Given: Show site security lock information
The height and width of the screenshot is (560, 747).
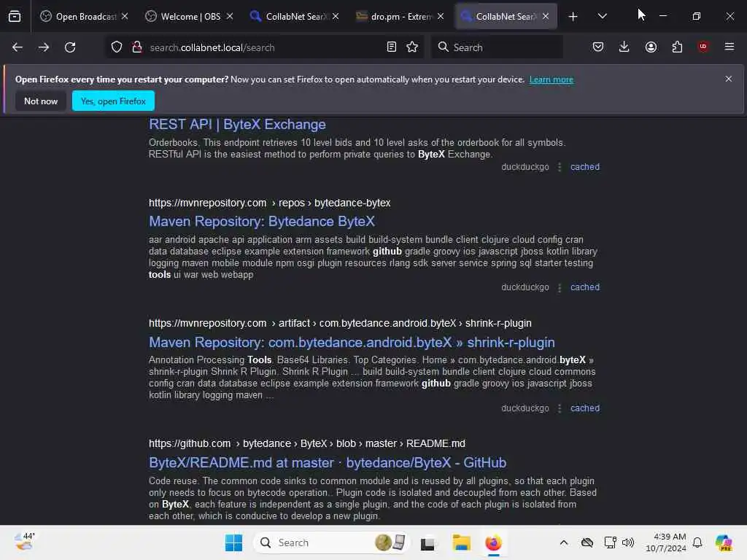Looking at the screenshot, I should pos(136,47).
